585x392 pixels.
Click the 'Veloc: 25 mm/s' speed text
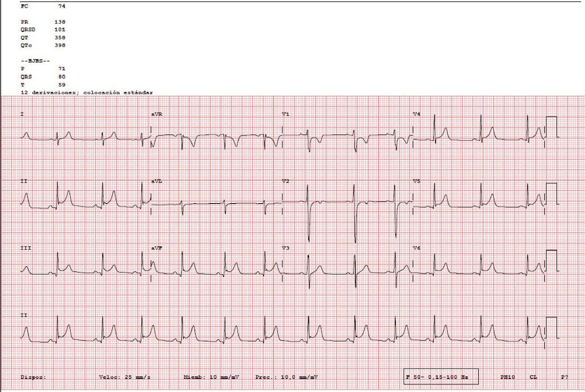pyautogui.click(x=124, y=377)
